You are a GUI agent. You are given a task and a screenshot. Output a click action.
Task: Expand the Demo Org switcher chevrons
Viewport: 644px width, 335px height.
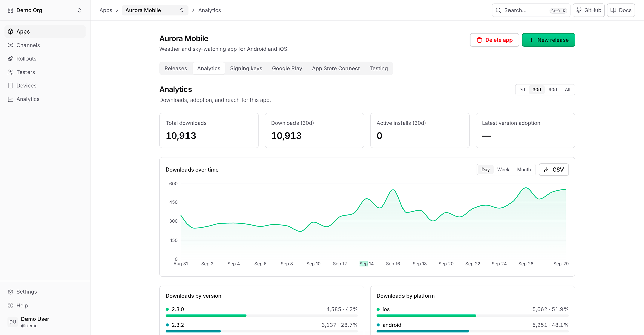point(79,10)
